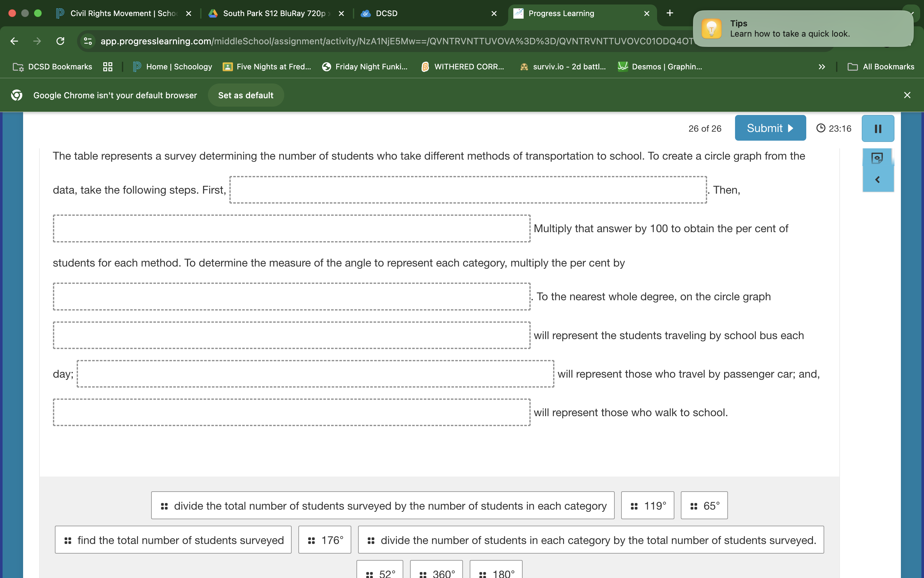The image size is (924, 578).
Task: Close the Progress Learning tab
Action: (647, 13)
